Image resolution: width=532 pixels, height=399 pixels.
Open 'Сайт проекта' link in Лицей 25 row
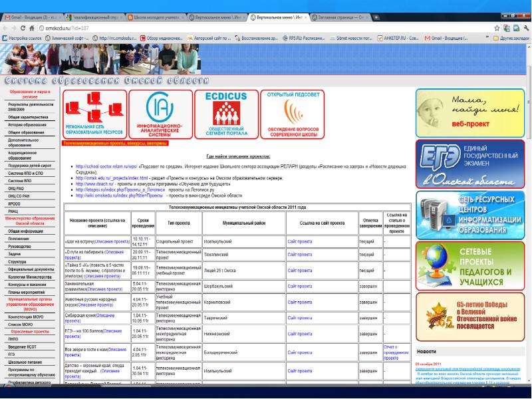[300, 271]
